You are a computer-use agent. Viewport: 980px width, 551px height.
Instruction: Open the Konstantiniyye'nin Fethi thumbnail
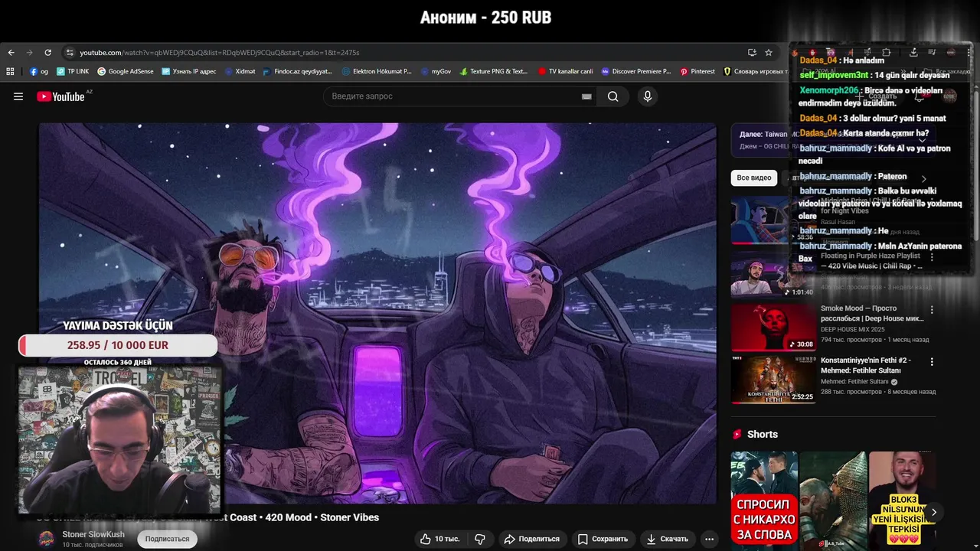click(773, 379)
